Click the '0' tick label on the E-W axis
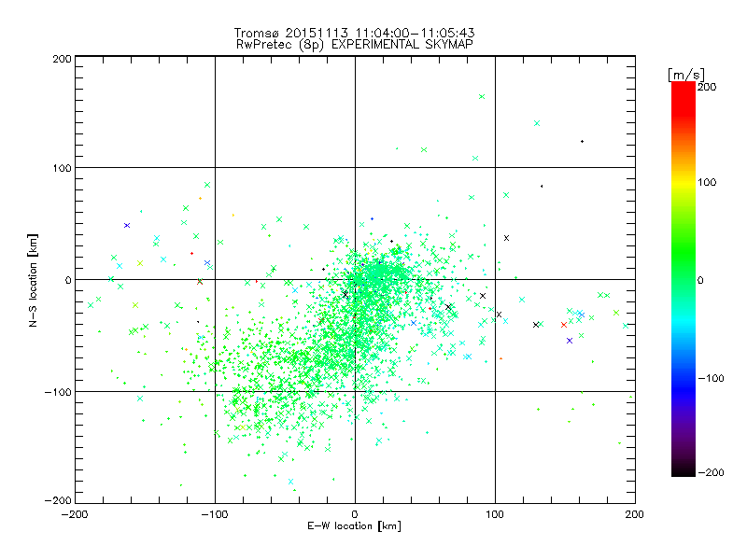747x560 pixels. click(x=355, y=514)
